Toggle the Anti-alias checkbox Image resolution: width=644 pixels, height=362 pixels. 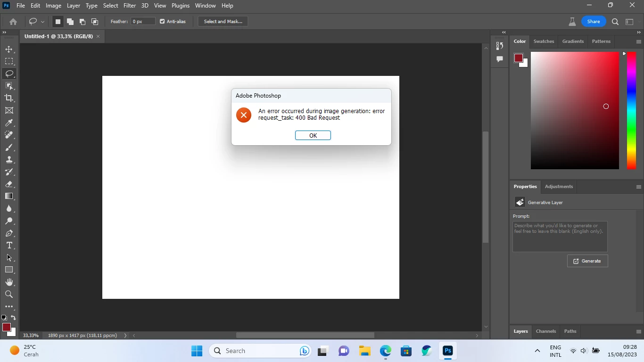[162, 21]
